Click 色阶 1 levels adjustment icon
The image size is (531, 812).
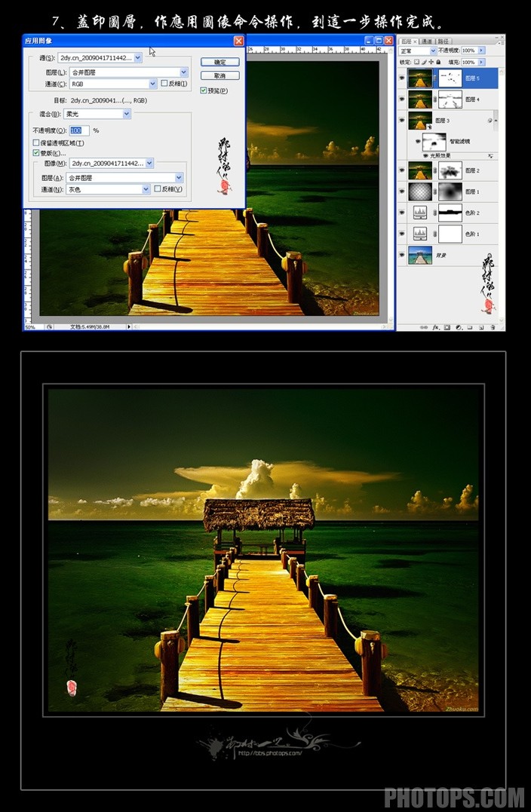click(420, 234)
